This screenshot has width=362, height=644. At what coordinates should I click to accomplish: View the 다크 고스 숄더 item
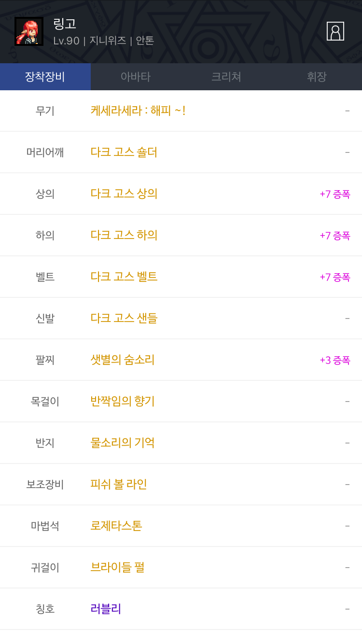tap(124, 152)
